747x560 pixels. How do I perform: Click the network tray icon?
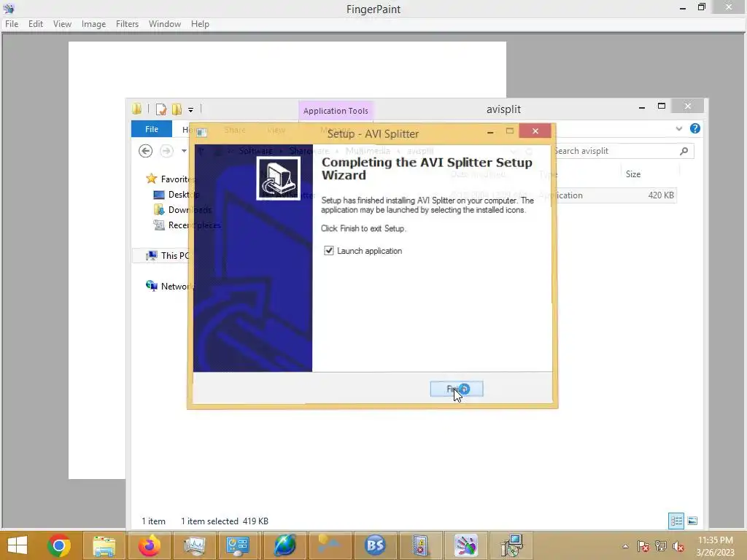point(661,546)
